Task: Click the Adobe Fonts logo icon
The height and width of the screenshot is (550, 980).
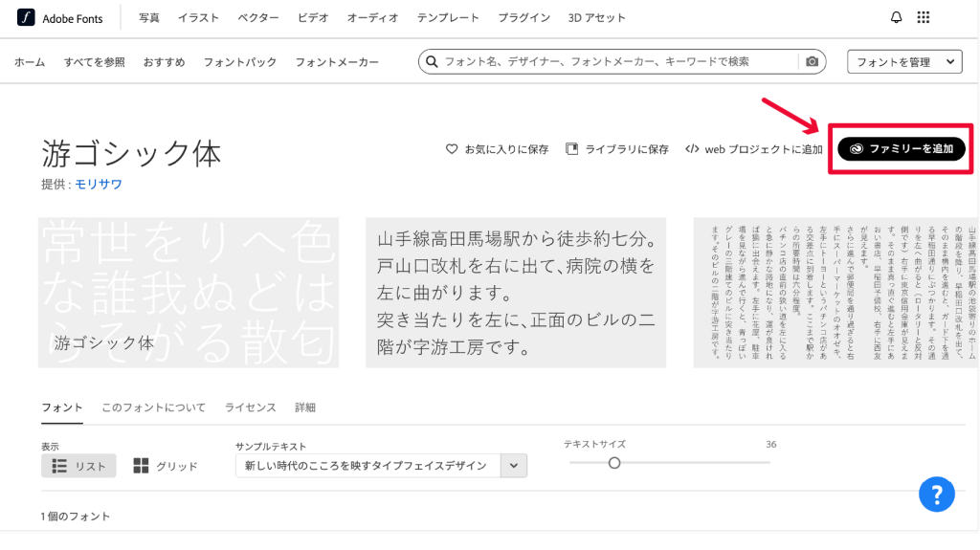Action: pos(26,17)
